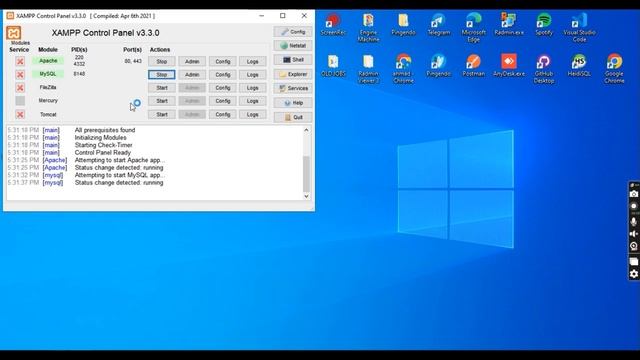The width and height of the screenshot is (640, 360).
Task: Select the GitHub Desktop shortcut
Action: [x=544, y=69]
